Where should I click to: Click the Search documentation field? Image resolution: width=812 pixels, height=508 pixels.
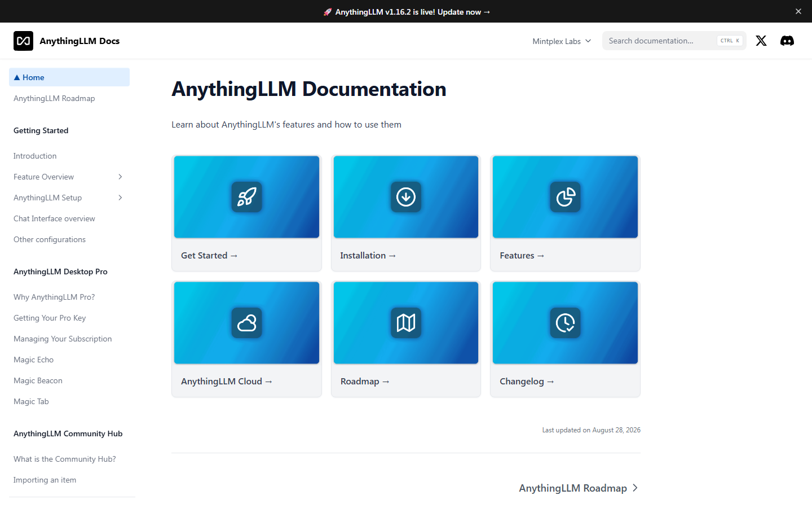674,41
